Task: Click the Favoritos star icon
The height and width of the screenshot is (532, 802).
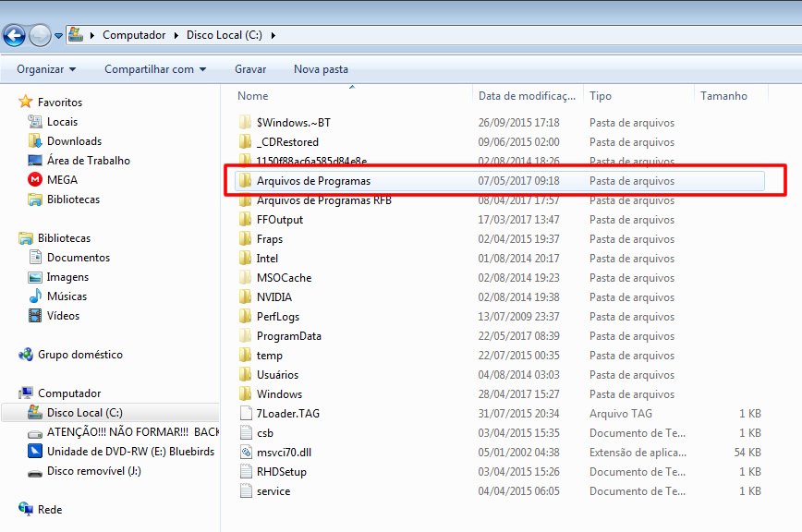Action: [26, 102]
